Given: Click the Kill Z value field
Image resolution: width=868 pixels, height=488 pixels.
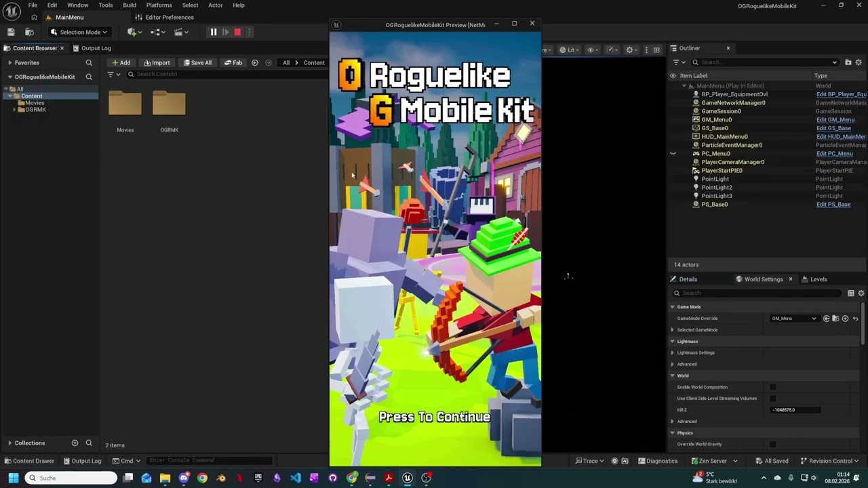Looking at the screenshot, I should click(795, 410).
